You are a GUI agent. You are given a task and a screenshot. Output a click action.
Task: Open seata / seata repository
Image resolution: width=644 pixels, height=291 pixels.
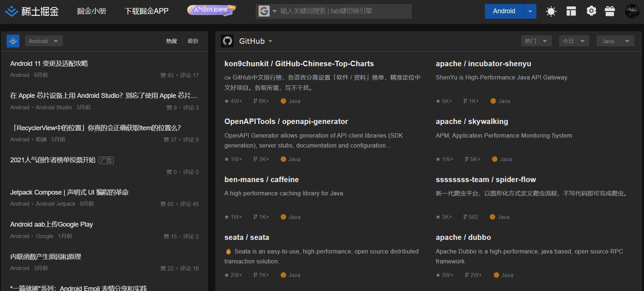(247, 237)
